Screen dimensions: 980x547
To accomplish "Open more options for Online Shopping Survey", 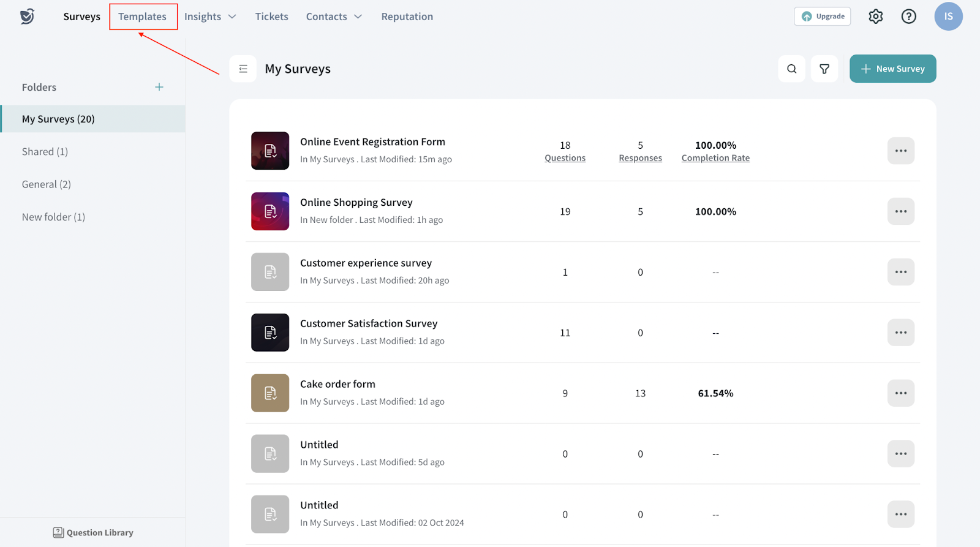I will [x=900, y=211].
